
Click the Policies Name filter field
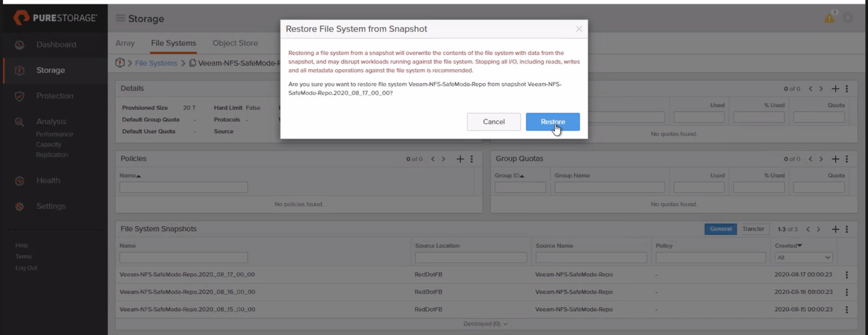pos(184,187)
